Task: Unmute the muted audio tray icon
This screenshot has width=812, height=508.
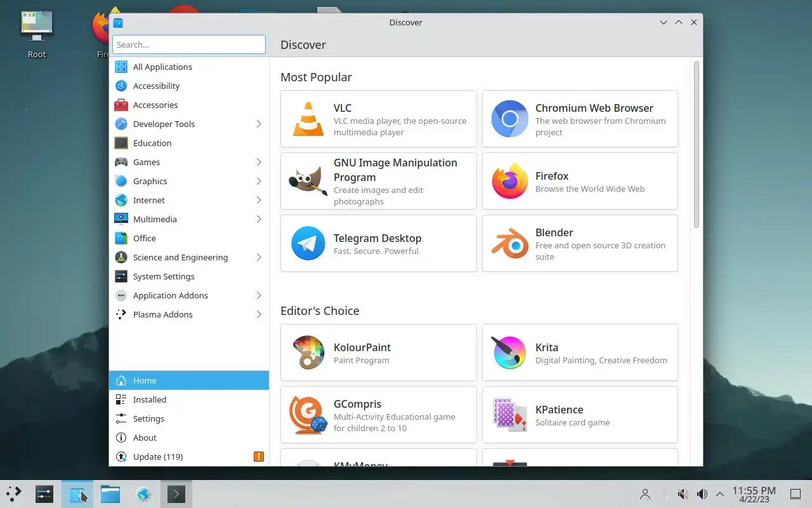Action: pos(683,494)
